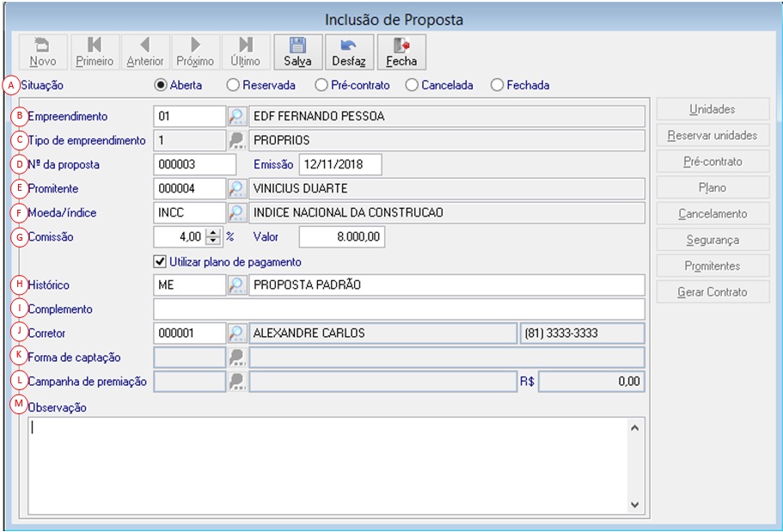The width and height of the screenshot is (783, 532).
Task: Decrease Comissão percentage with down arrow
Action: pyautogui.click(x=213, y=241)
